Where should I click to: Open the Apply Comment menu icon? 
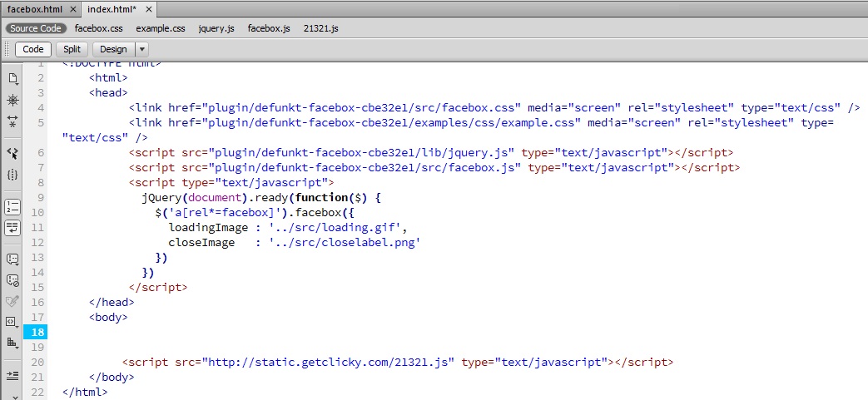pyautogui.click(x=12, y=259)
